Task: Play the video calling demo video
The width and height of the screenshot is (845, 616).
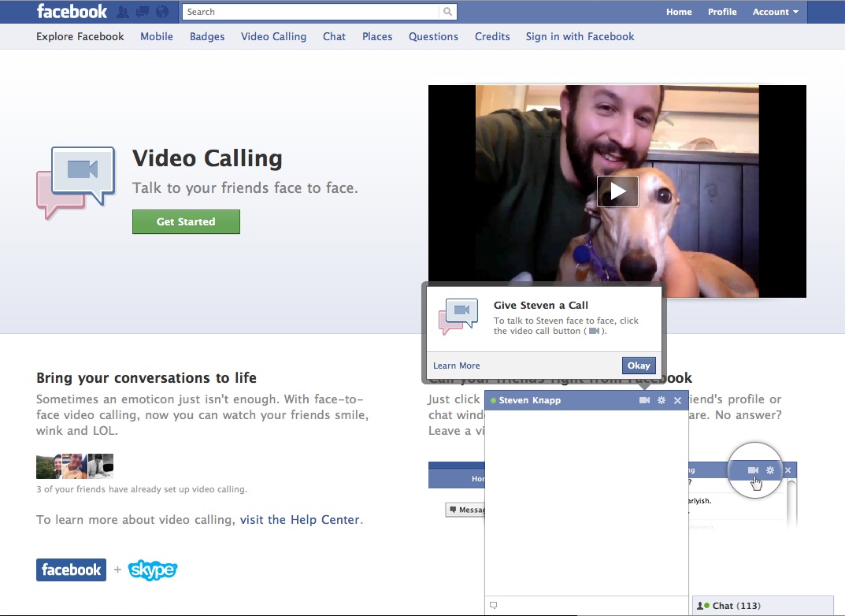Action: pos(617,191)
